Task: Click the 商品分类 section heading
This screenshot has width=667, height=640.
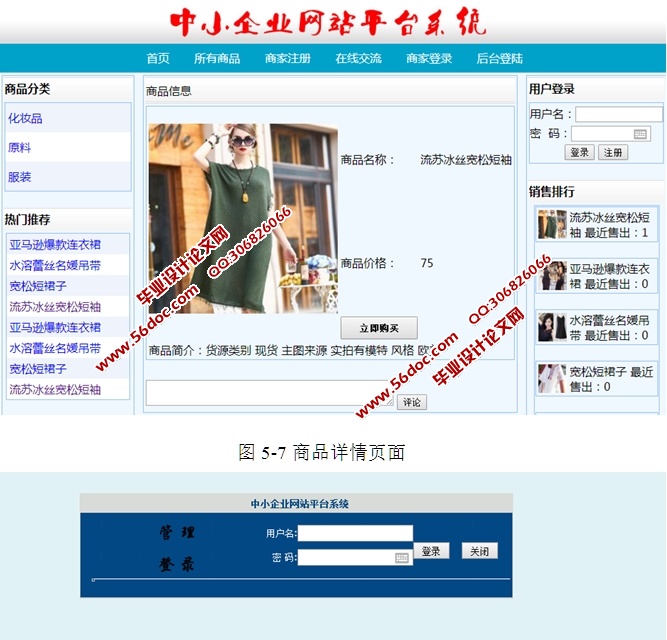Action: [x=27, y=89]
